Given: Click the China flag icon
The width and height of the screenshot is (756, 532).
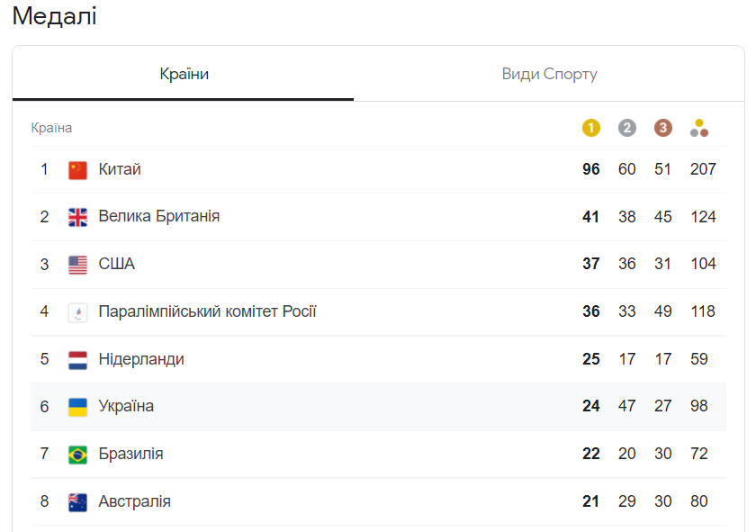Looking at the screenshot, I should point(78,170).
